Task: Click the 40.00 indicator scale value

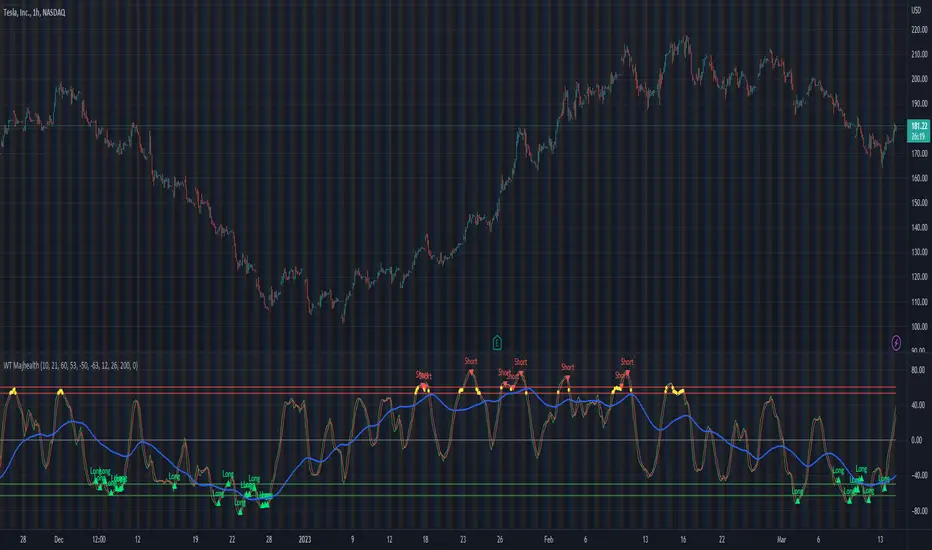Action: coord(918,405)
